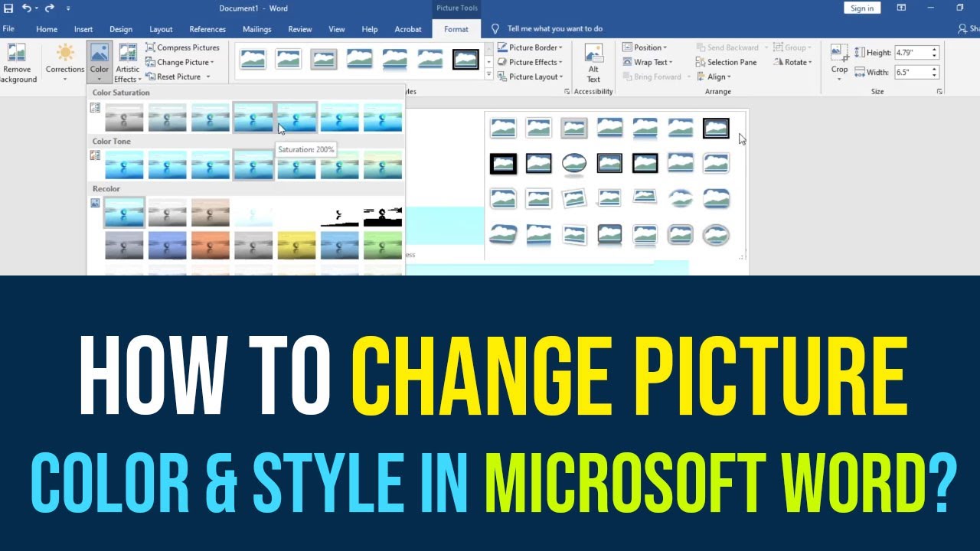Click Remove Background tool

click(x=17, y=64)
